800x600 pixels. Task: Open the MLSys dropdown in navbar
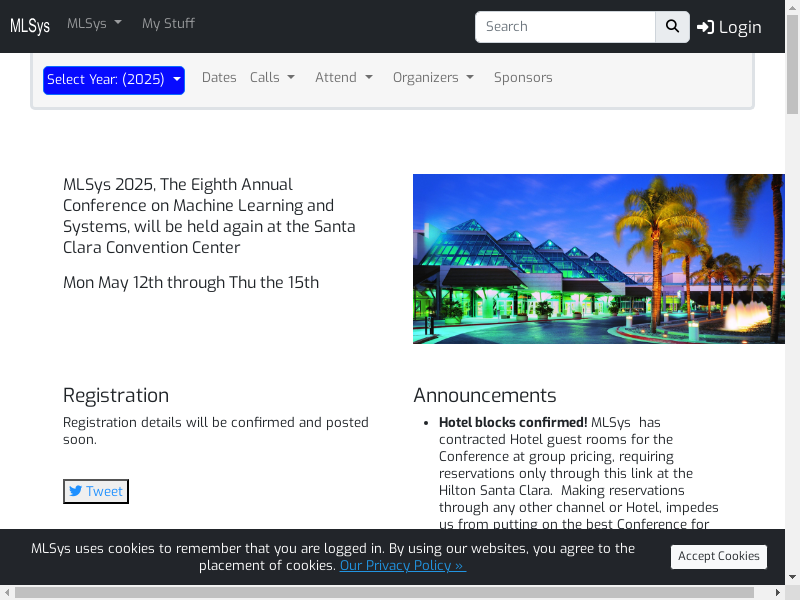coord(94,23)
